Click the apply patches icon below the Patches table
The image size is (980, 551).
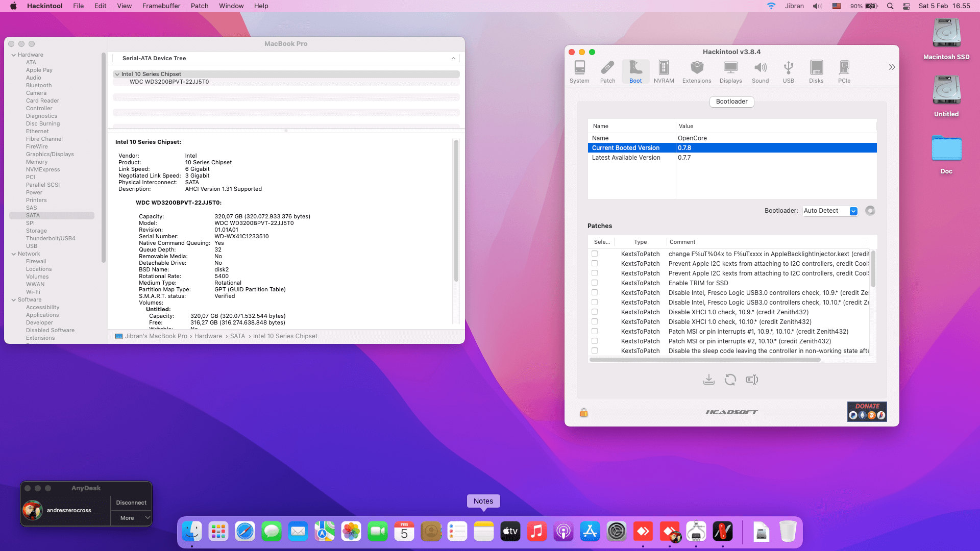752,380
